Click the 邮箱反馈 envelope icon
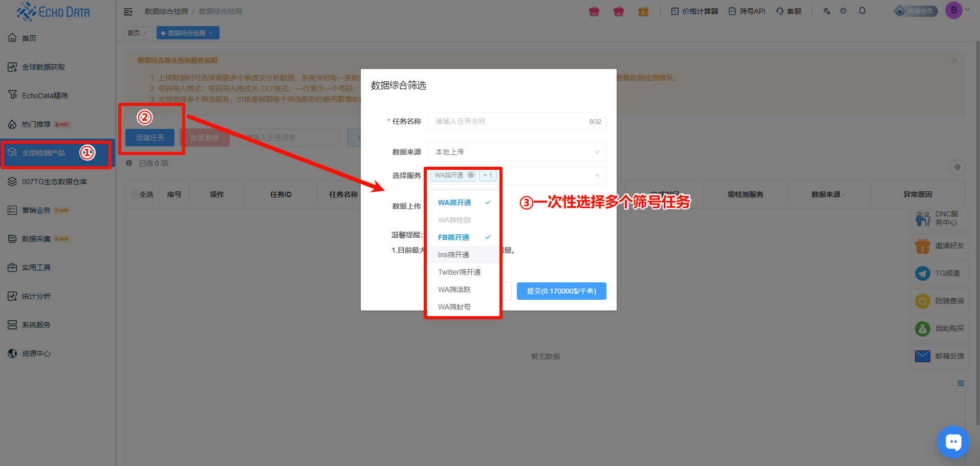Screen dimensions: 980x466 922,356
